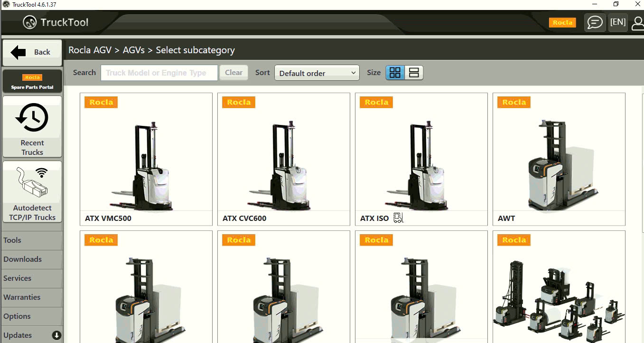The image size is (644, 343).
Task: Click the ATX VMC500 label text
Action: (108, 219)
